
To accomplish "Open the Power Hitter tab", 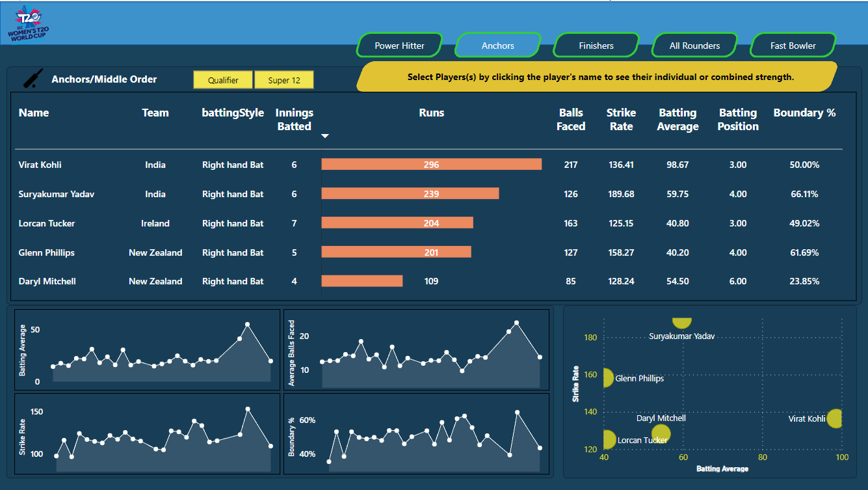I will [x=399, y=46].
